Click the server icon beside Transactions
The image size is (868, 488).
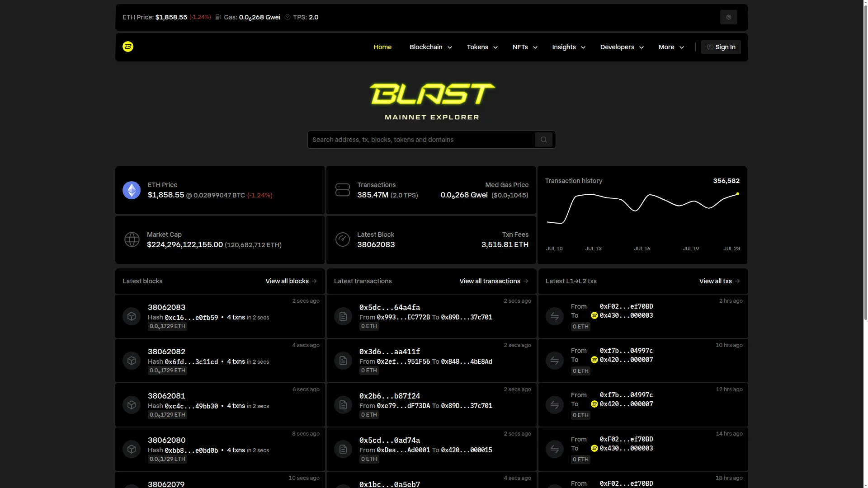click(x=343, y=190)
